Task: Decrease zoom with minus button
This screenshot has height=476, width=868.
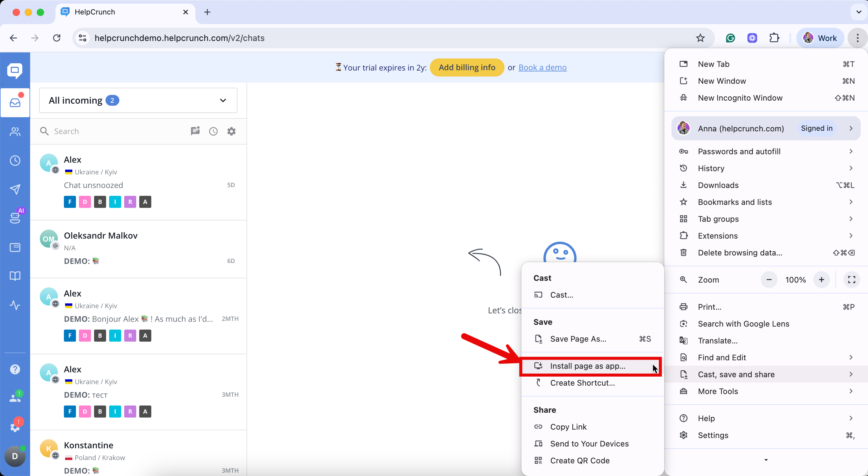Action: (x=769, y=280)
